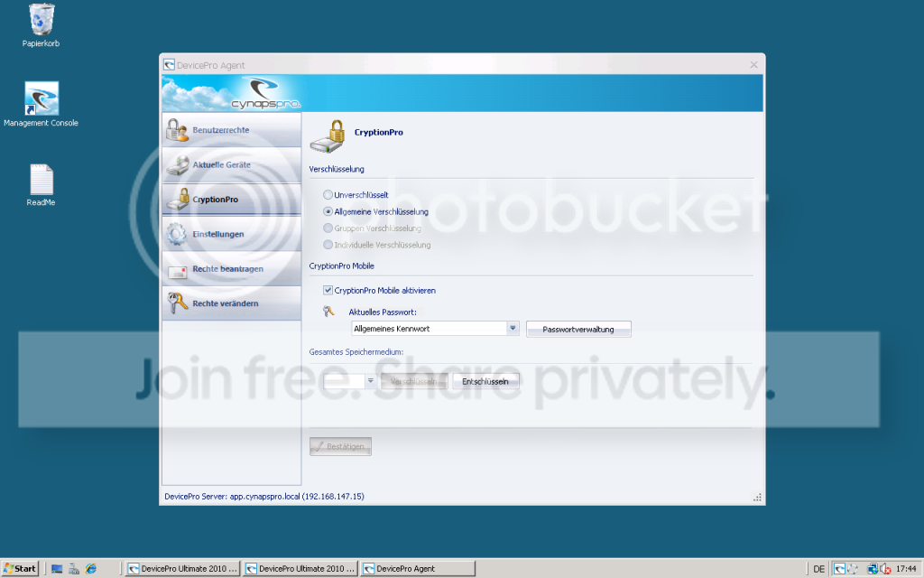Open the Papierkorb recycle bin icon
The width and height of the screenshot is (924, 578).
pos(41,24)
